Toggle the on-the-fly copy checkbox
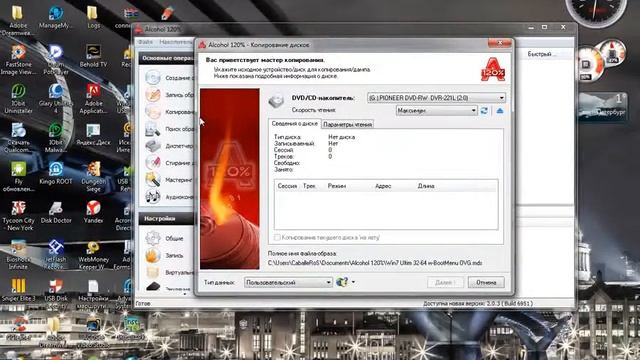The image size is (640, 360). [277, 237]
